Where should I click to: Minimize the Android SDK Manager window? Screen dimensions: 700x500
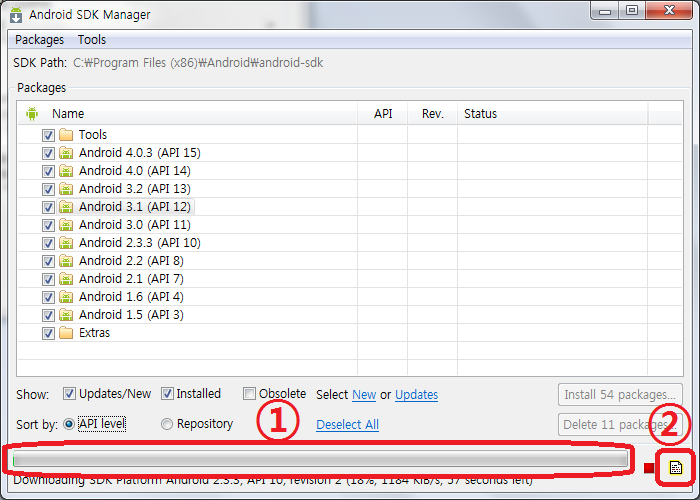click(605, 11)
